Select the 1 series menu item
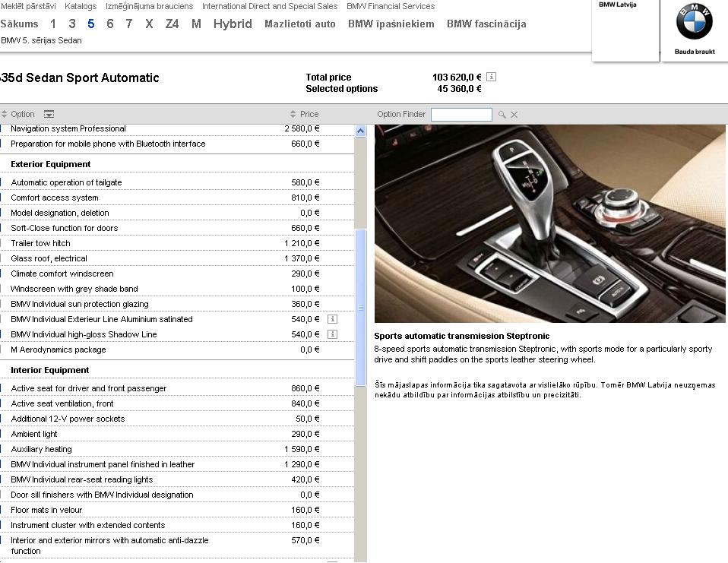Image resolution: width=728 pixels, height=563 pixels. pos(53,24)
